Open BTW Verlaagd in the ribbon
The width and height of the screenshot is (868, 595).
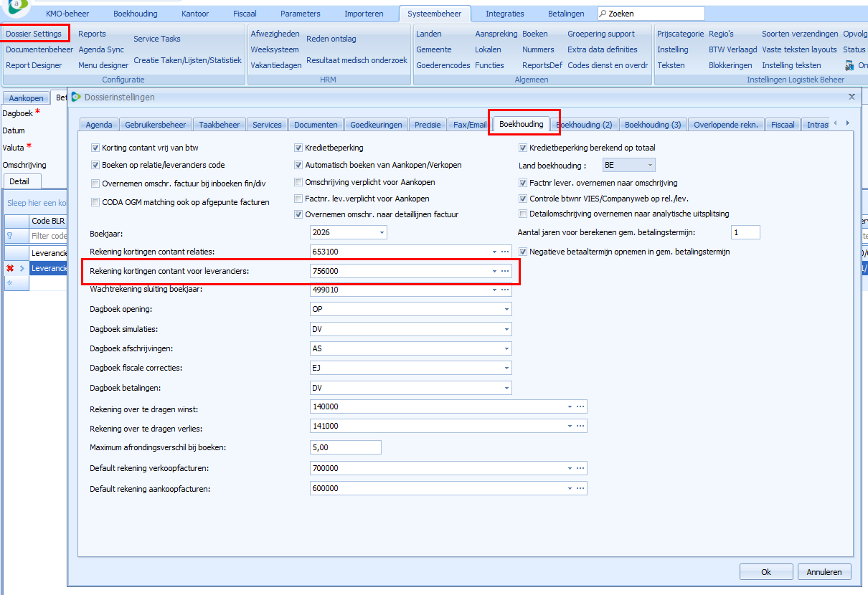pyautogui.click(x=732, y=49)
